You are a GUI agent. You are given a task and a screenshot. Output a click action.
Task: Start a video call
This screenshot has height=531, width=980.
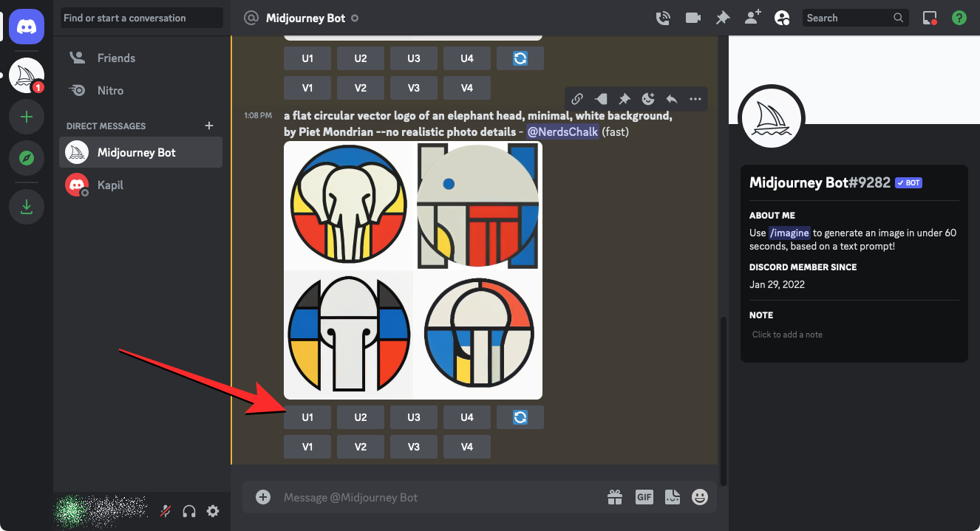(x=693, y=18)
